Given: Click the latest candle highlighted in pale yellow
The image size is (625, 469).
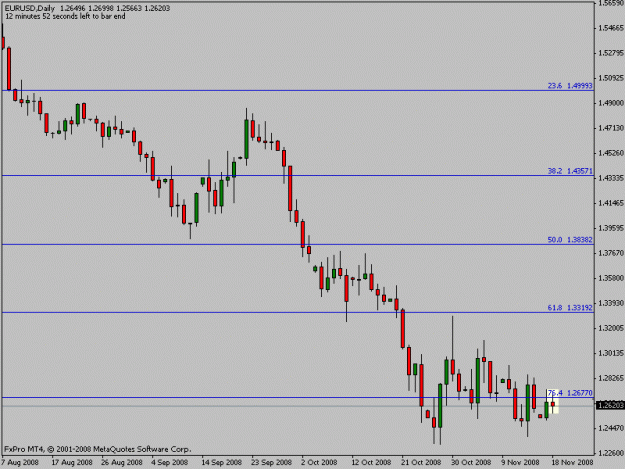Looking at the screenshot, I should tap(553, 404).
